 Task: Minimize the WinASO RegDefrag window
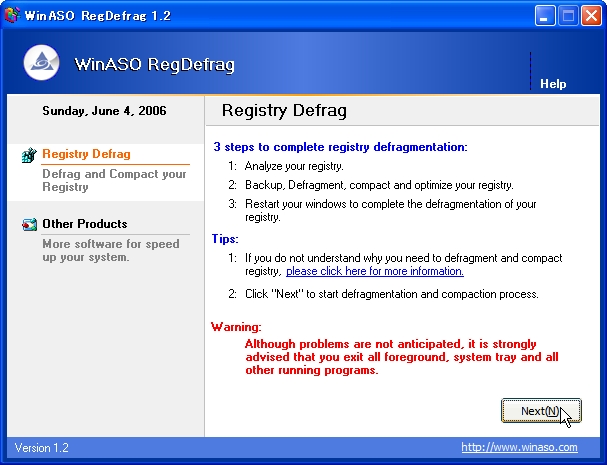pos(545,16)
